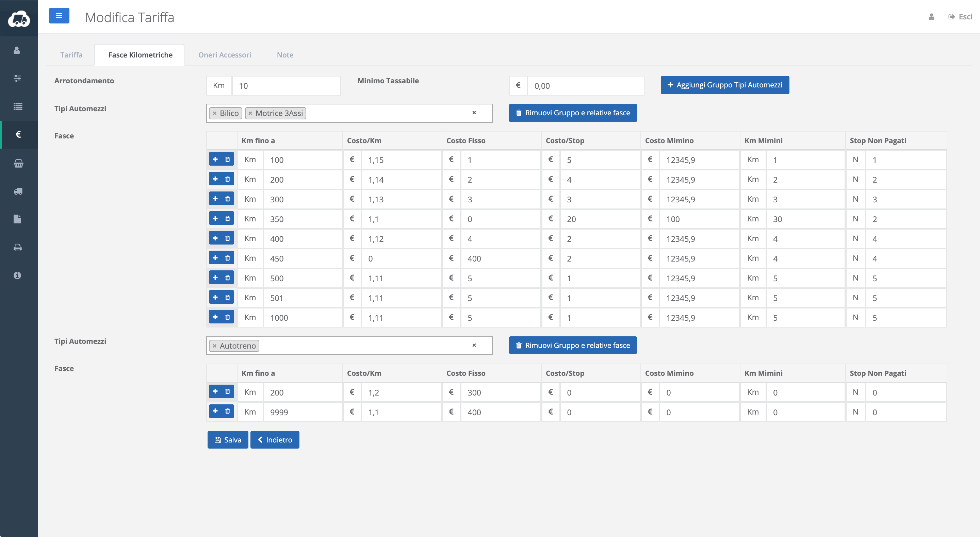Delete the 350 Km row with trash icon
Screen dimensions: 980x537
pos(228,219)
